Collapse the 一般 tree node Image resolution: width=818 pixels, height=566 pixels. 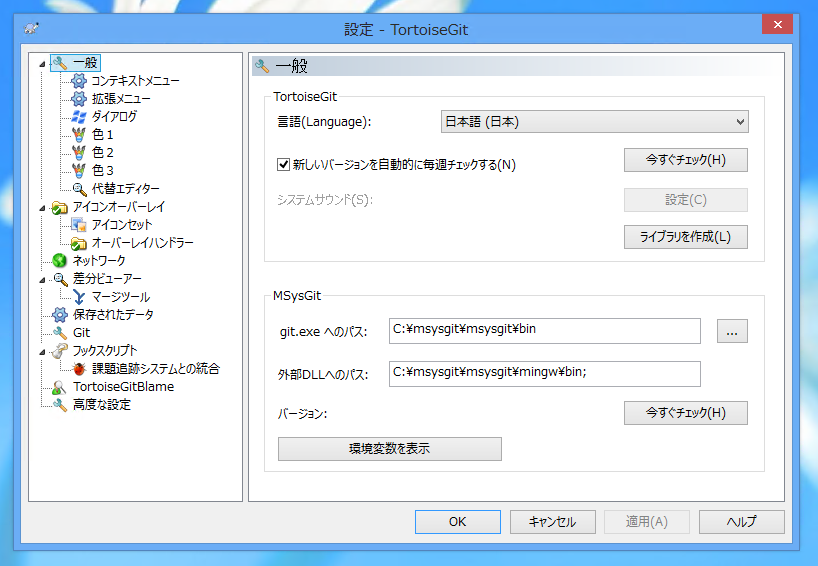tap(42, 64)
